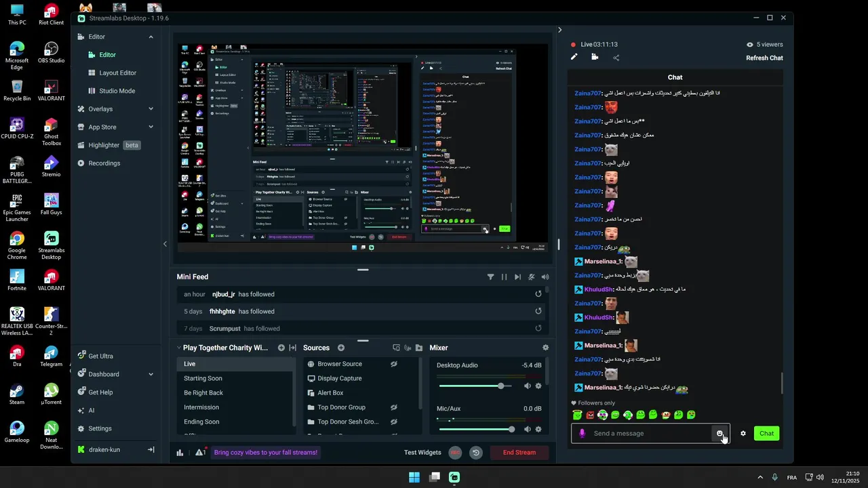Open notifications warning icon in footer
868x488 pixels.
(x=200, y=452)
